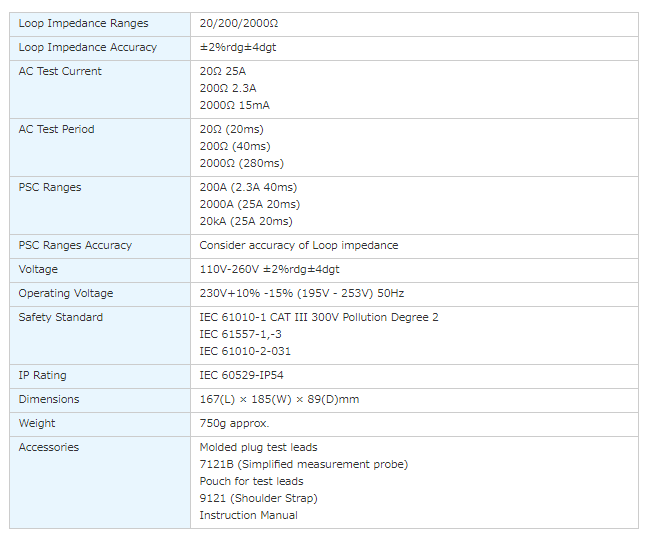The height and width of the screenshot is (538, 649).
Task: Select the 230V+10% -15% operating voltage value
Action: pyautogui.click(x=301, y=293)
